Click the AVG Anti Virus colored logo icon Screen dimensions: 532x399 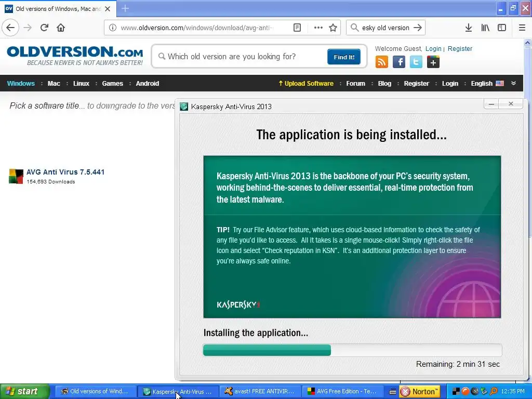[16, 177]
